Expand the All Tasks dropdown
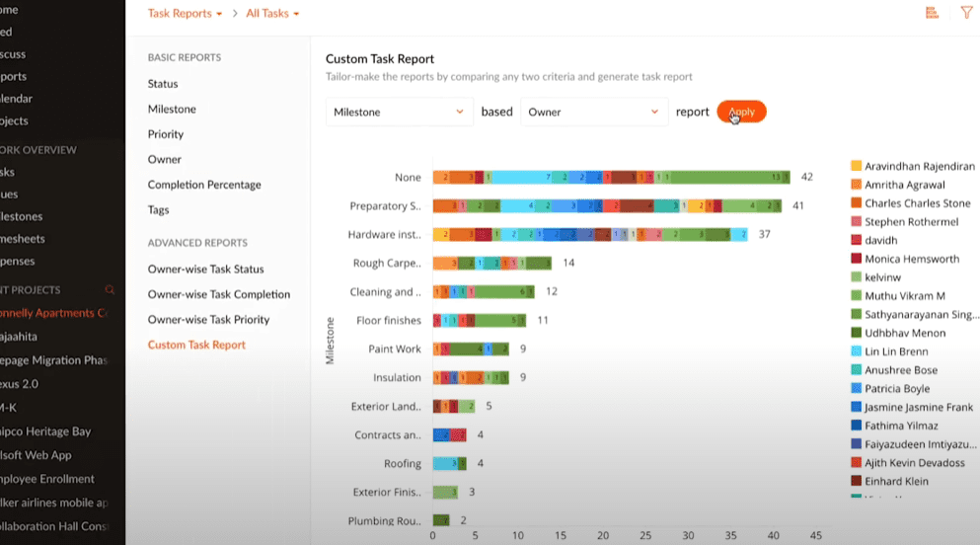The image size is (980, 545). pos(272,14)
